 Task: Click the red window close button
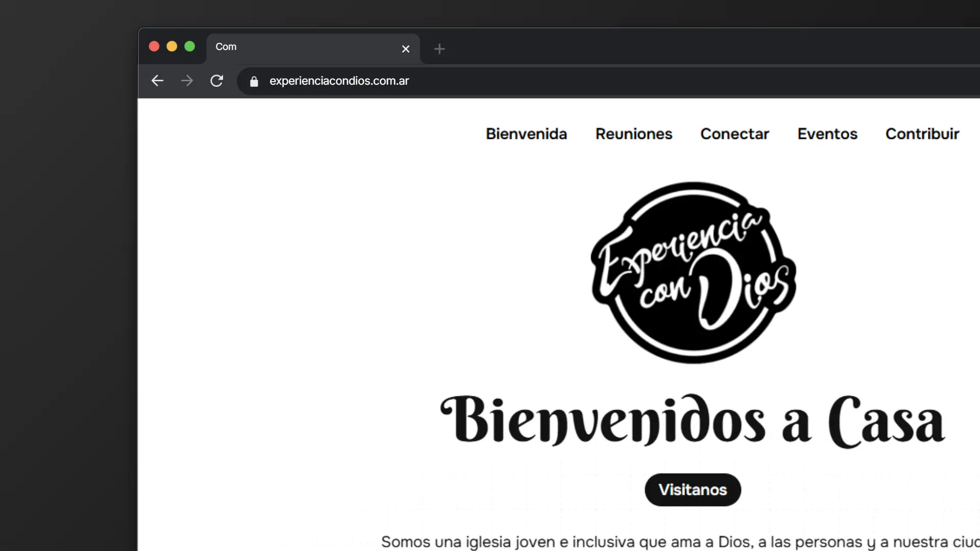pyautogui.click(x=154, y=46)
